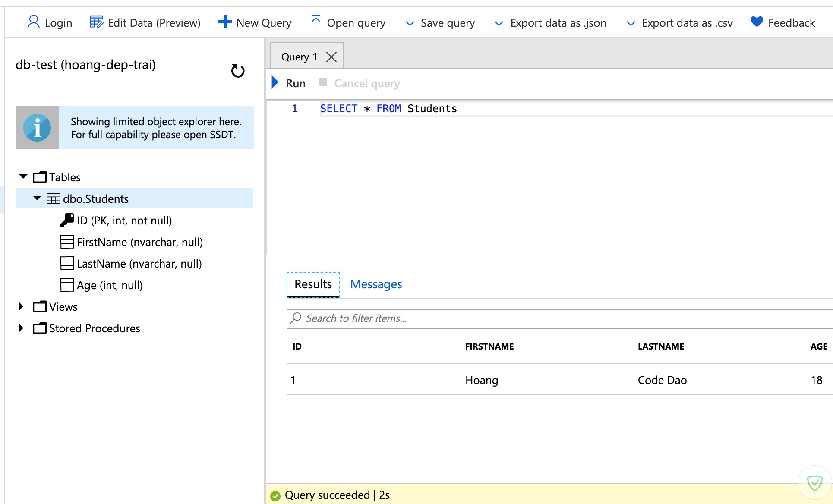Click the Feedback heart icon
The image size is (833, 504).
(x=757, y=22)
